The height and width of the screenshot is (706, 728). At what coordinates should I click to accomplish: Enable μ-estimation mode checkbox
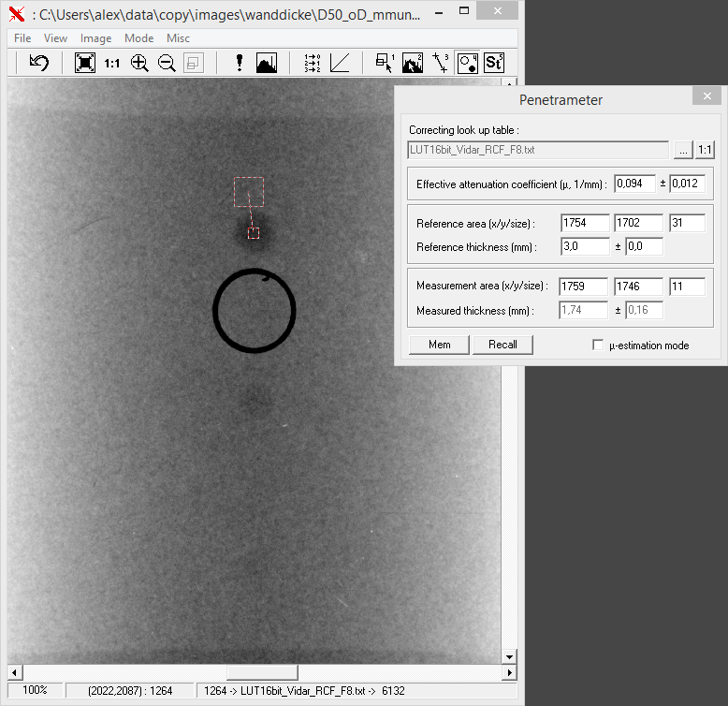point(598,346)
